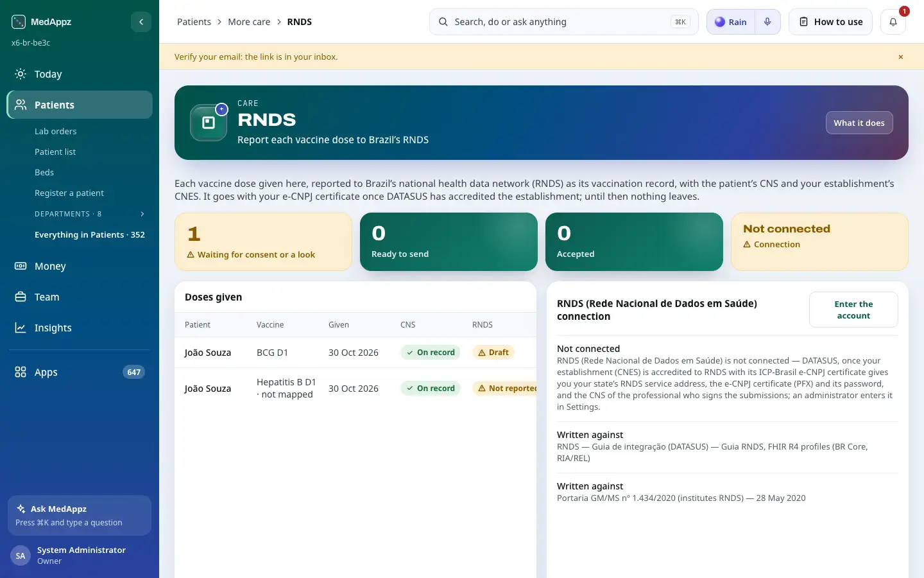
Task: Click Hepatitis B D1 · not mapped
Action: [286, 388]
